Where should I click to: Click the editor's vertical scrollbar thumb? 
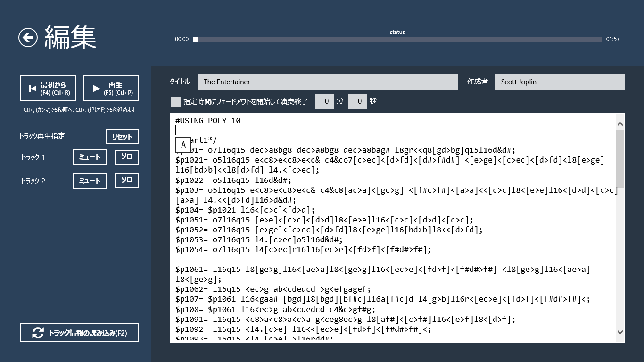pos(620,159)
